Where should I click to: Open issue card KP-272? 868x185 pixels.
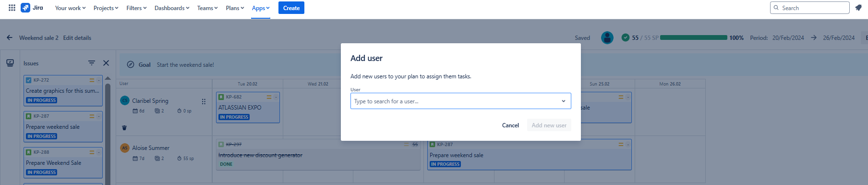coord(63,90)
